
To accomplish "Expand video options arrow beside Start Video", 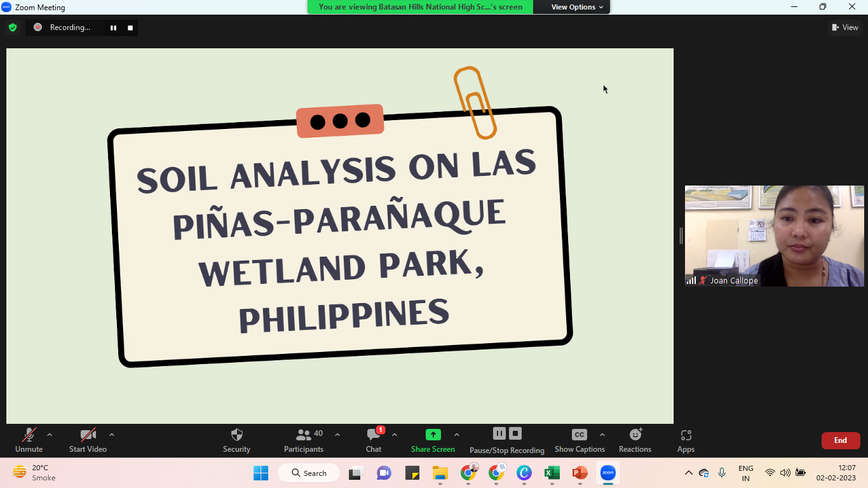I will [112, 435].
